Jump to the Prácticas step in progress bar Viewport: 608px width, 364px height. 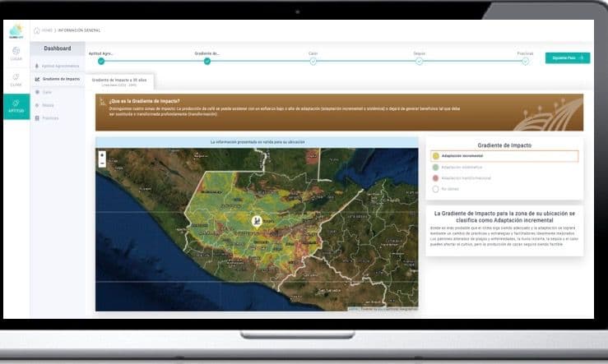[x=525, y=60]
